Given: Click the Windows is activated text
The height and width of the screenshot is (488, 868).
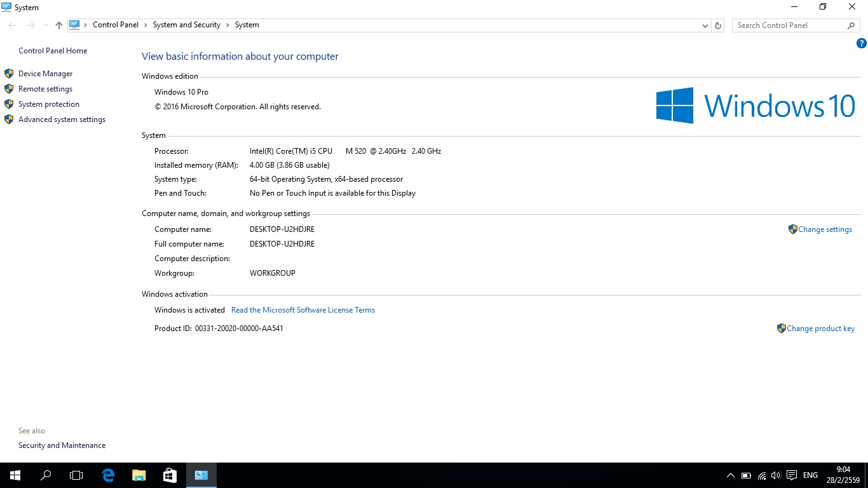Looking at the screenshot, I should [x=189, y=310].
